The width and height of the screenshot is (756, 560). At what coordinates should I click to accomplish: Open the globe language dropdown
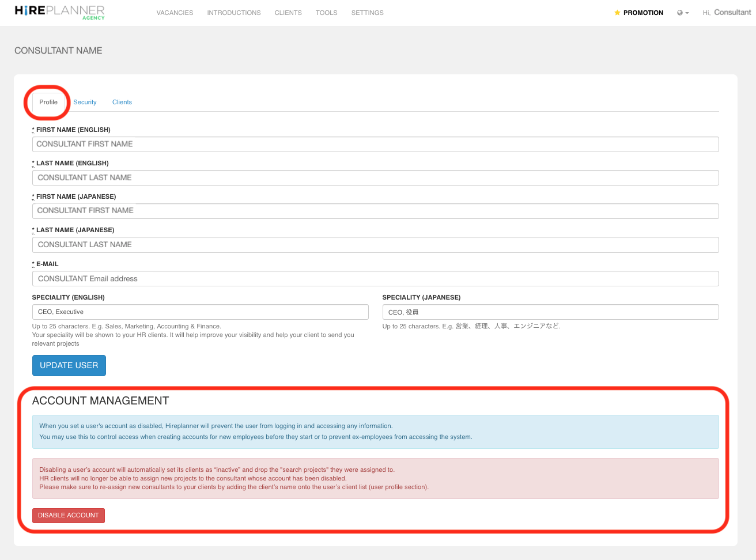click(x=682, y=13)
